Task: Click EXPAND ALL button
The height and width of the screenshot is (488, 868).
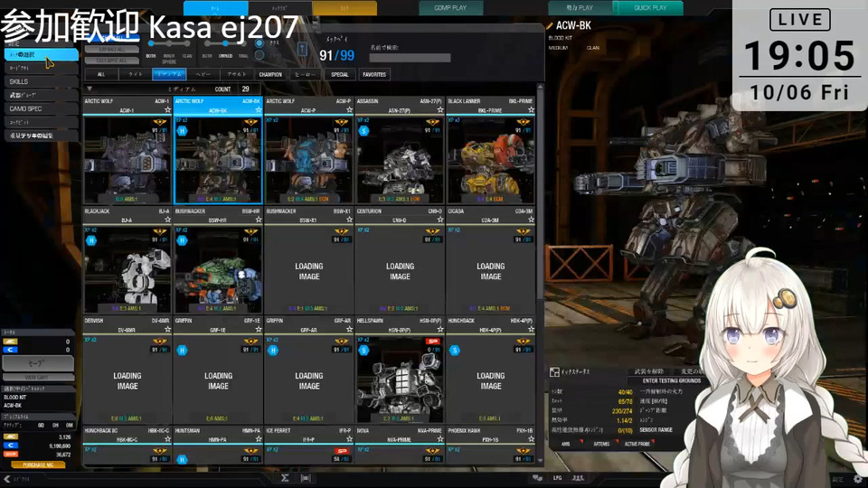Action: [111, 50]
